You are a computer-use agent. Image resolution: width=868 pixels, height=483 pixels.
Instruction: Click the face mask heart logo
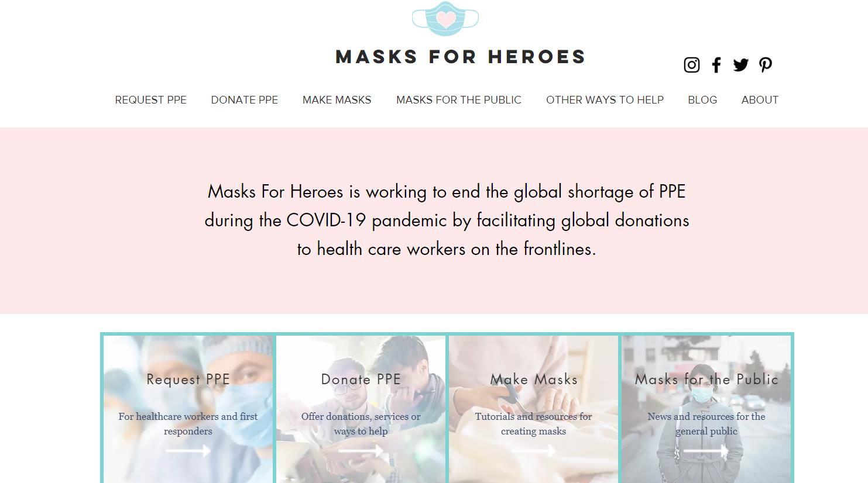(x=445, y=19)
